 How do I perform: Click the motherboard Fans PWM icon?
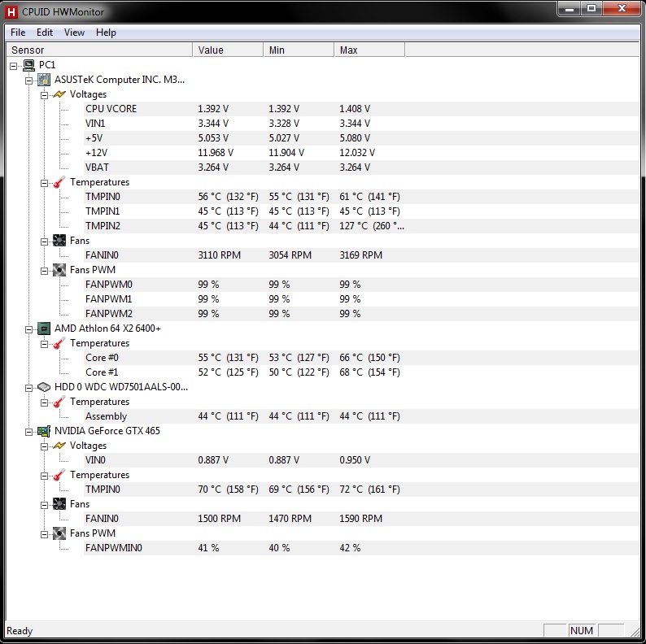click(x=59, y=270)
